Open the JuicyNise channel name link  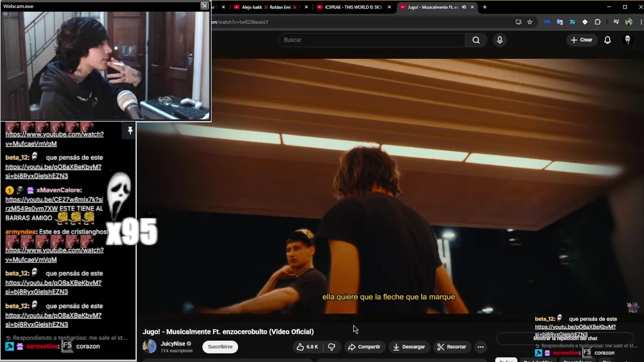click(x=173, y=344)
